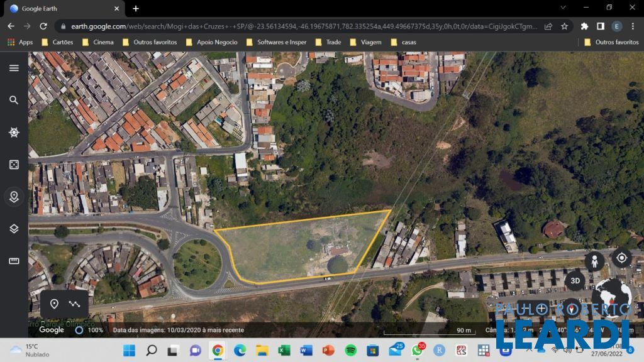This screenshot has width=644, height=362.
Task: Click the address bar URL field
Action: tap(302, 26)
